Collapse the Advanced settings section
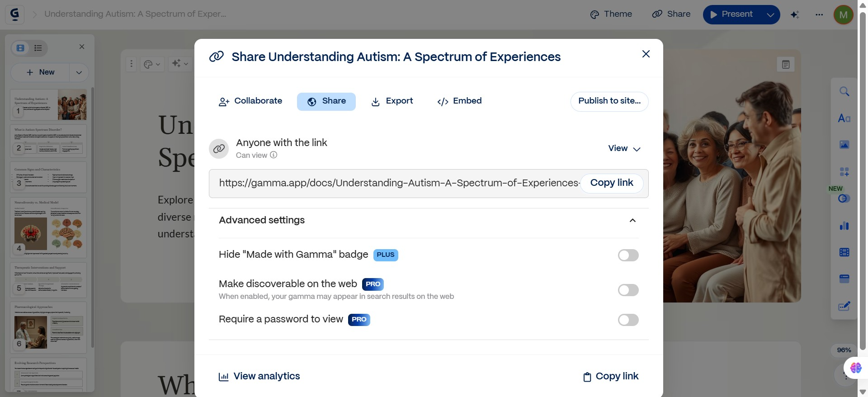Image resolution: width=868 pixels, height=397 pixels. (632, 221)
